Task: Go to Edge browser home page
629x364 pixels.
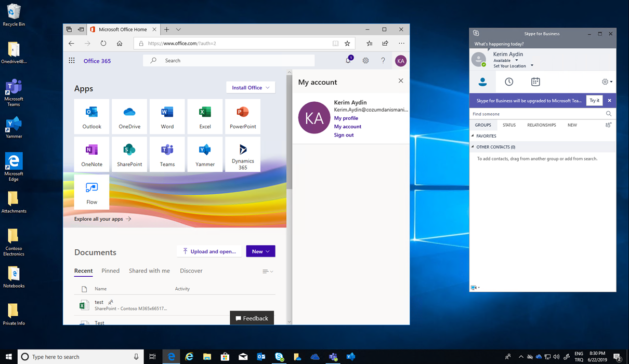Action: (x=120, y=44)
